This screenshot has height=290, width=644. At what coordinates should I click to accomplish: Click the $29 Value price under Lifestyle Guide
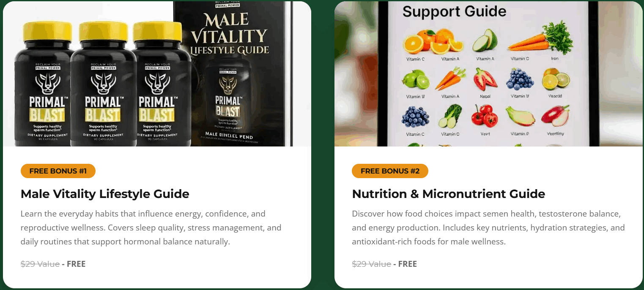click(40, 264)
